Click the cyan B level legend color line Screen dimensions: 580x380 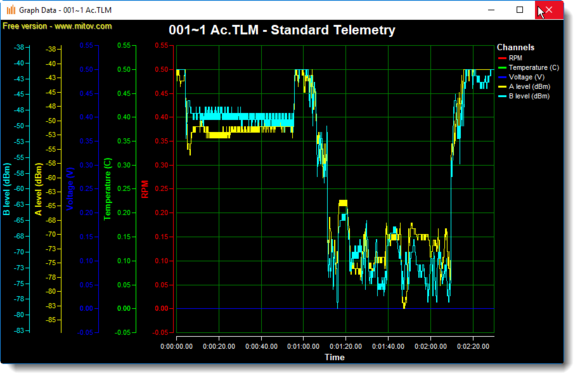[502, 96]
